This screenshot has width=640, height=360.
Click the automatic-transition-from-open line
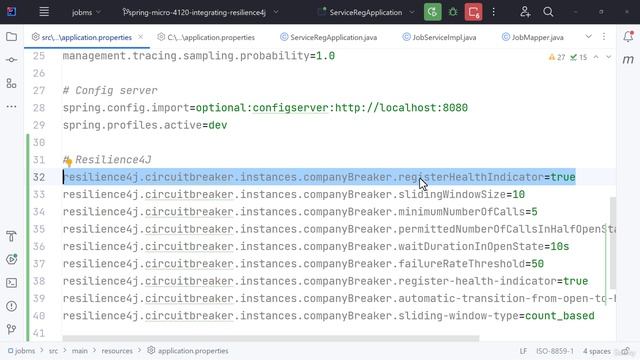coord(339,298)
